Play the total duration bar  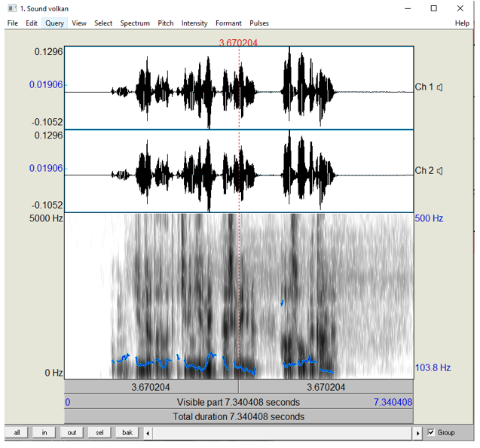(x=240, y=416)
